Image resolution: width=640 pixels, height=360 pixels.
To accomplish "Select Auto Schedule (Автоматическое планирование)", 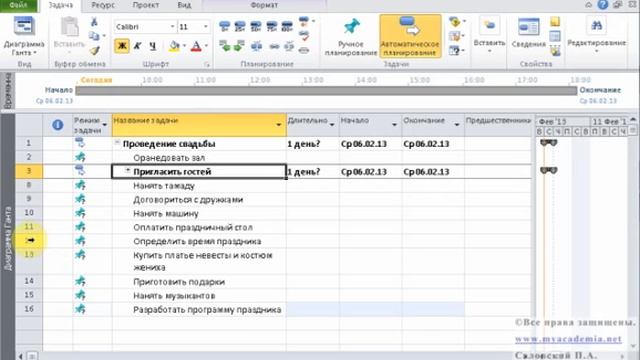I will point(410,37).
